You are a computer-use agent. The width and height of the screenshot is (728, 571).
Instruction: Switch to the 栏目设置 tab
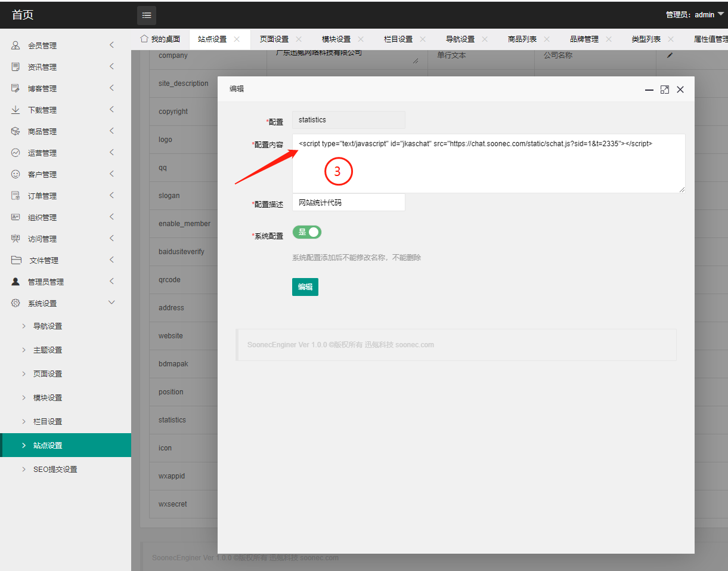pyautogui.click(x=398, y=39)
